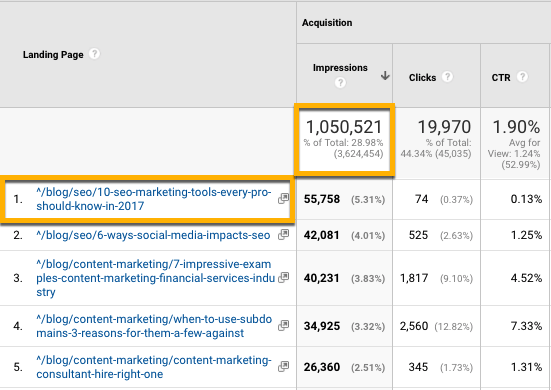Sort by the CTR column header

[501, 78]
